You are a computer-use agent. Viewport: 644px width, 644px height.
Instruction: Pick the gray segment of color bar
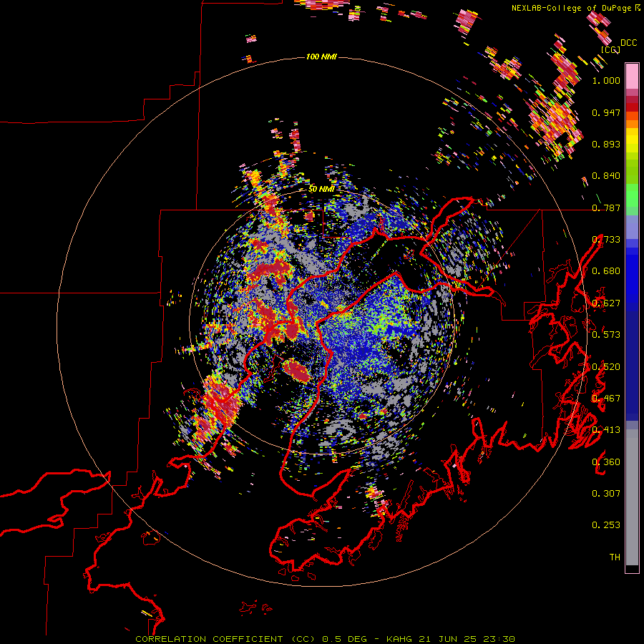(632, 497)
